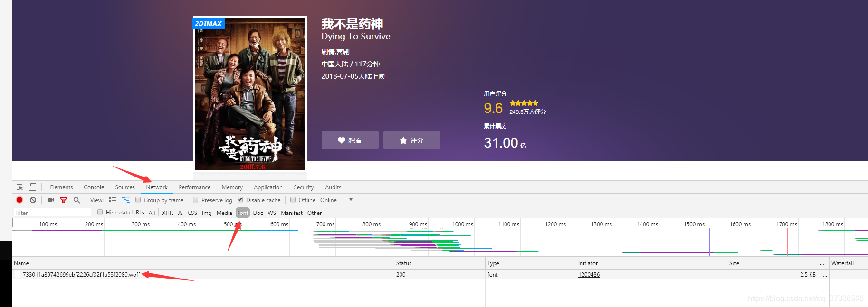Open the Memory tab

232,187
